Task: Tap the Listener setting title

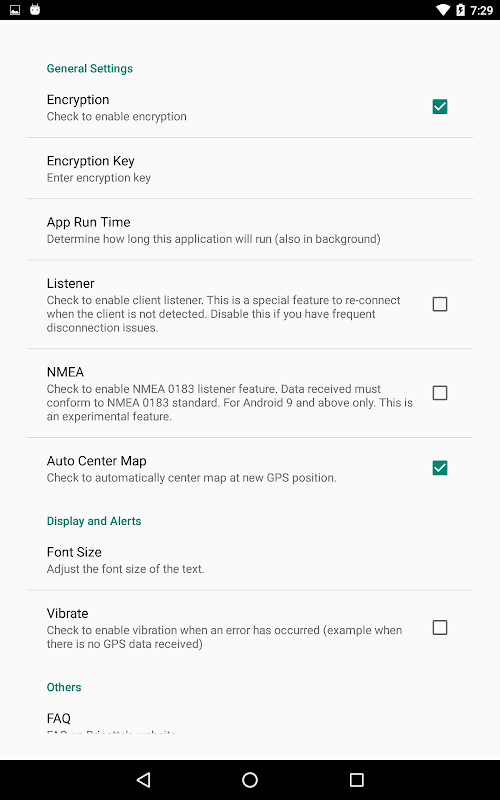Action: (x=70, y=283)
